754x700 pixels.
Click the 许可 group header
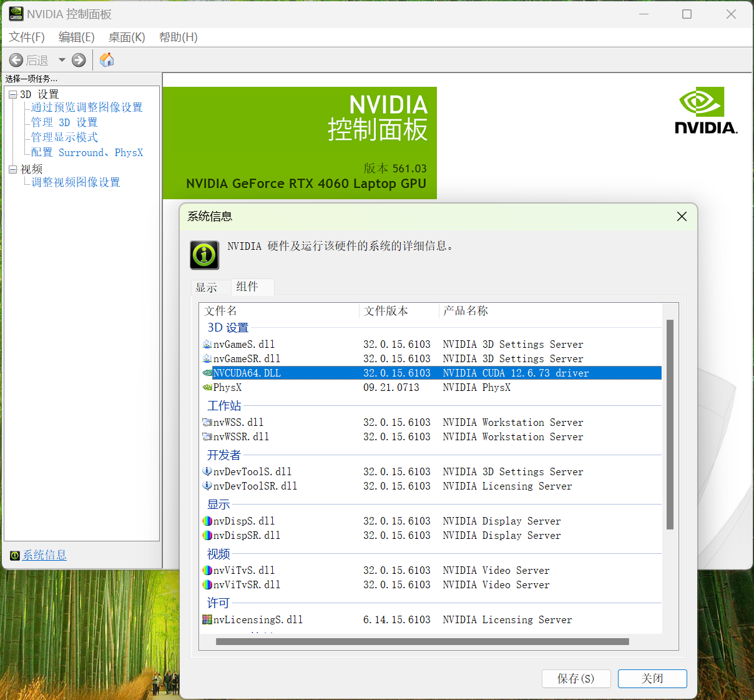pos(218,603)
